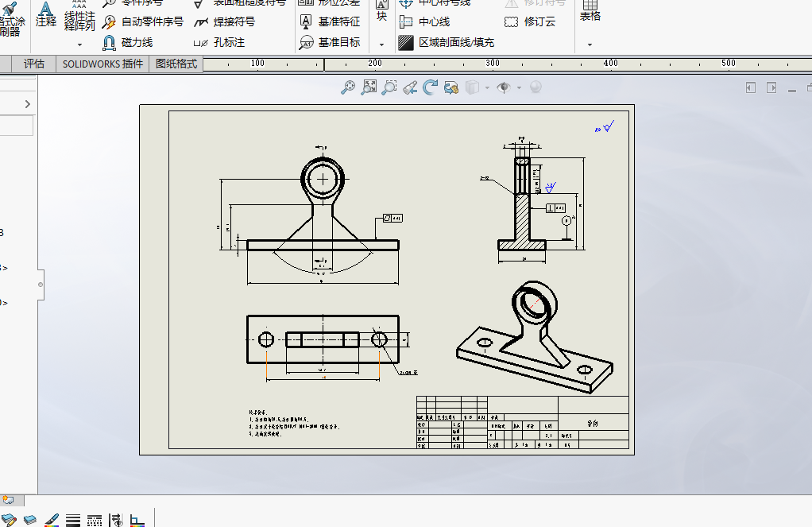Screen dimensions: 812x527
Task: Choose Hole Callout (孔标注) tool
Action: tap(218, 42)
